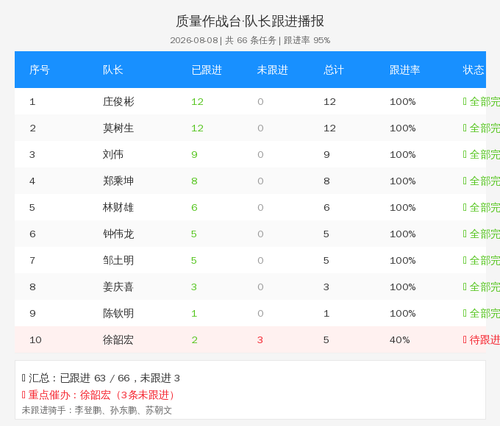Click the 序号 column header
This screenshot has height=426, width=500.
tap(39, 70)
